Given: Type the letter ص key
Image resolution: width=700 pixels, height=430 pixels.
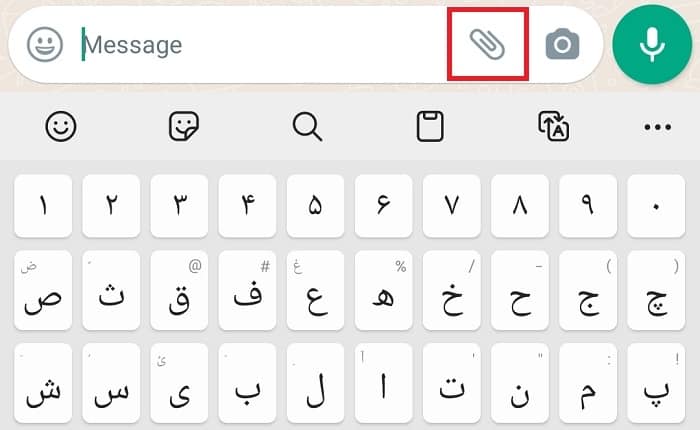Looking at the screenshot, I should [x=42, y=291].
